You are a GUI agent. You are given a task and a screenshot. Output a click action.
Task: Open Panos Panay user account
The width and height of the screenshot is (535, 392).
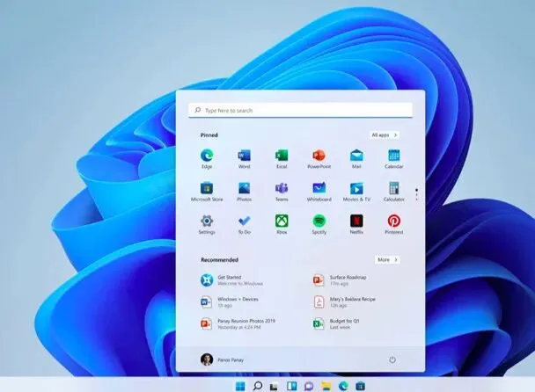coord(222,359)
